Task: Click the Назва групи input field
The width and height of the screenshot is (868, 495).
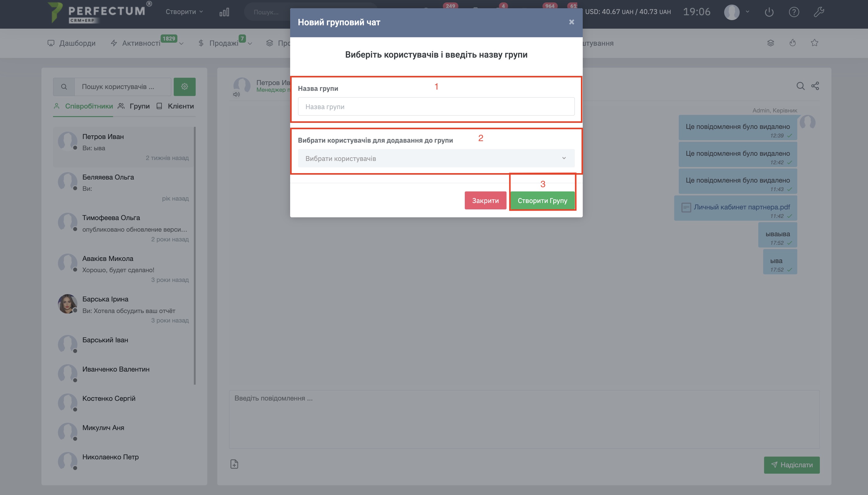Action: coord(436,107)
